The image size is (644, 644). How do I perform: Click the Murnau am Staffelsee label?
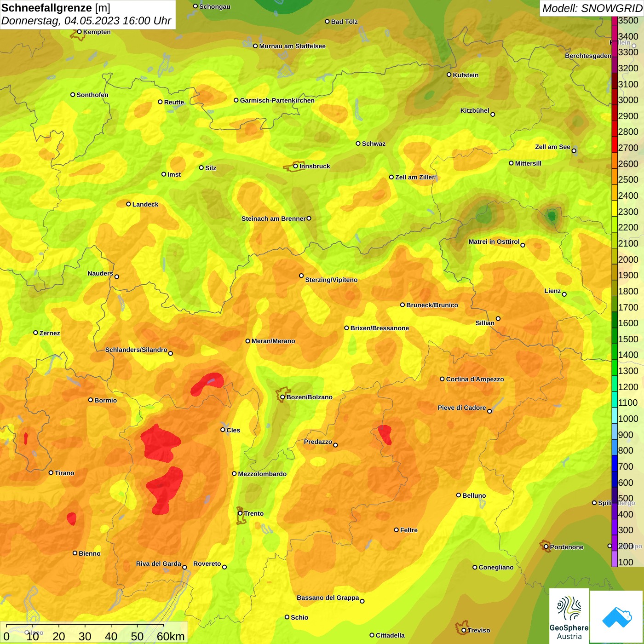pyautogui.click(x=292, y=46)
